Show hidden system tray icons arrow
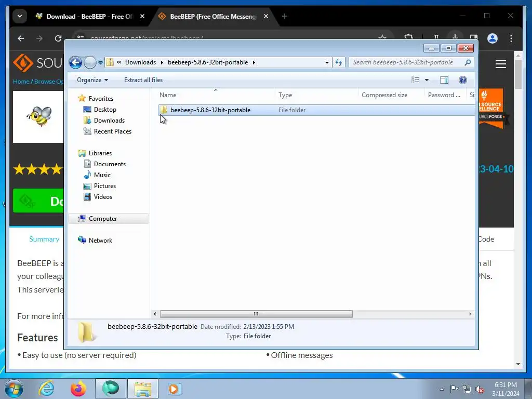This screenshot has width=532, height=399. point(442,390)
